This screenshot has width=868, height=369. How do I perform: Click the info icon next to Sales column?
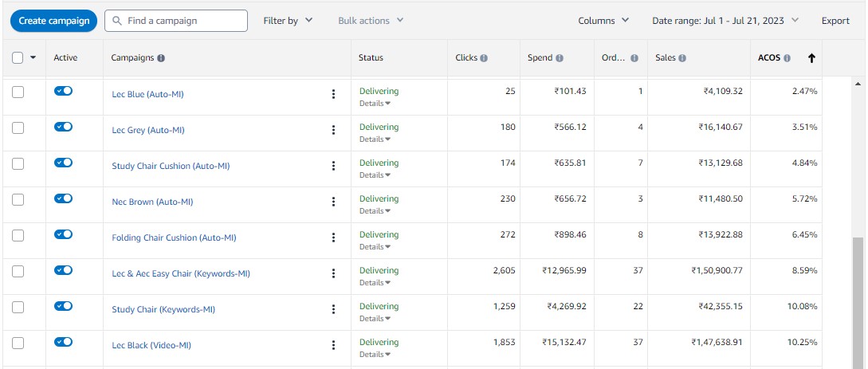click(682, 58)
